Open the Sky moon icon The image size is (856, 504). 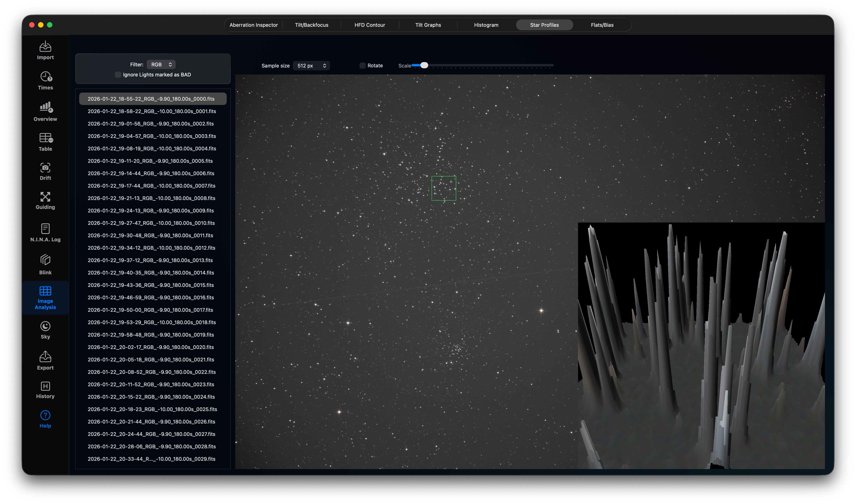pos(45,326)
